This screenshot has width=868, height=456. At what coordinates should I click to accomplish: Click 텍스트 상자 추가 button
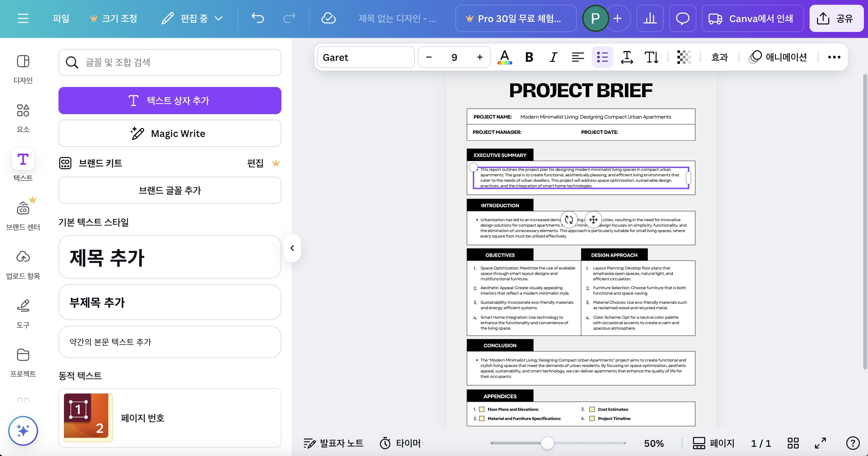point(170,101)
